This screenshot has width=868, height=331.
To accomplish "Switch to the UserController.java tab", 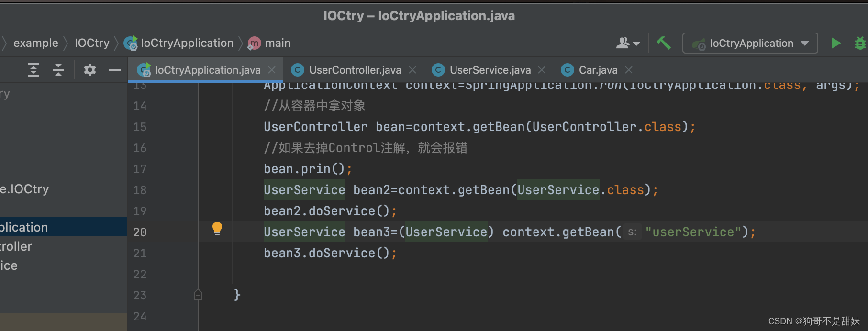I will click(355, 70).
